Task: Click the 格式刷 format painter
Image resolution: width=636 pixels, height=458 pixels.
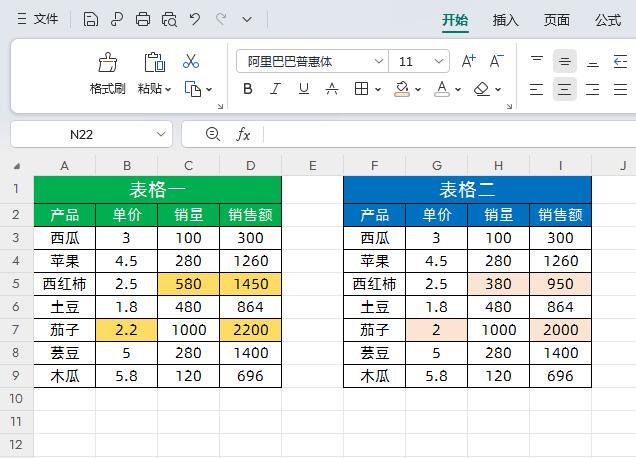Action: click(108, 73)
